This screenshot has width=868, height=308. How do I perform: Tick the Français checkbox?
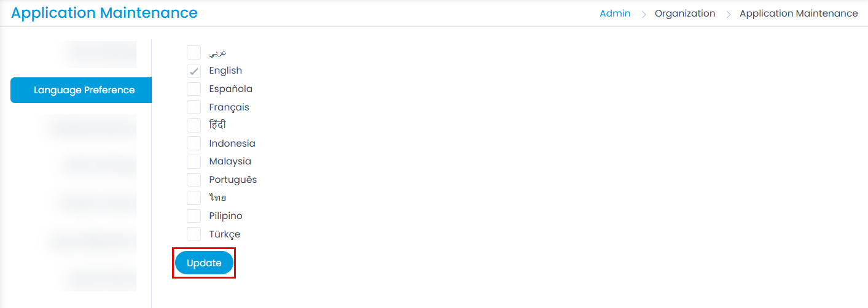[194, 107]
